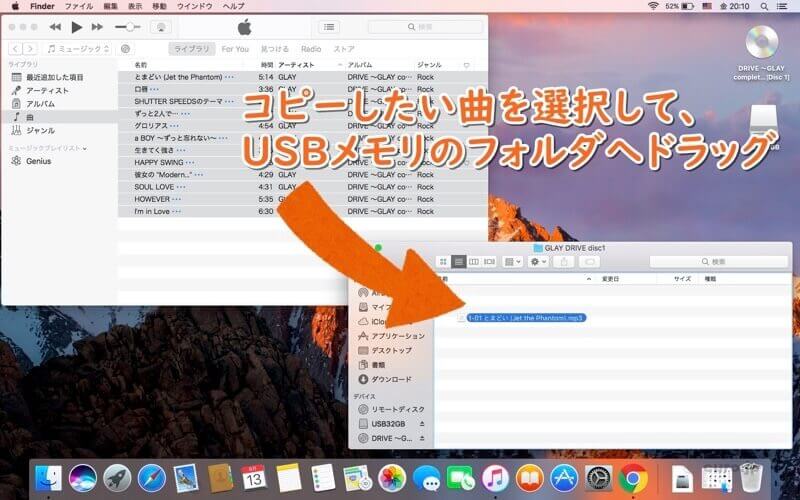Switch Finder window to list view
This screenshot has width=800, height=500.
[x=459, y=262]
